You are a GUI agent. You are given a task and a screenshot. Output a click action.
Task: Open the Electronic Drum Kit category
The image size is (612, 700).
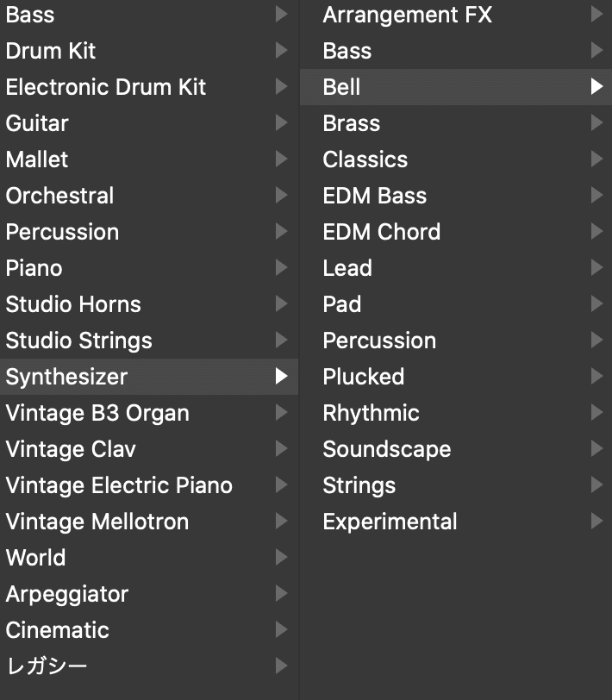[106, 87]
